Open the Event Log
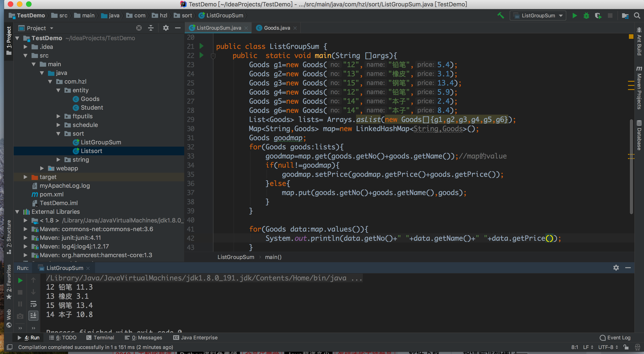The height and width of the screenshot is (354, 644). (x=615, y=338)
